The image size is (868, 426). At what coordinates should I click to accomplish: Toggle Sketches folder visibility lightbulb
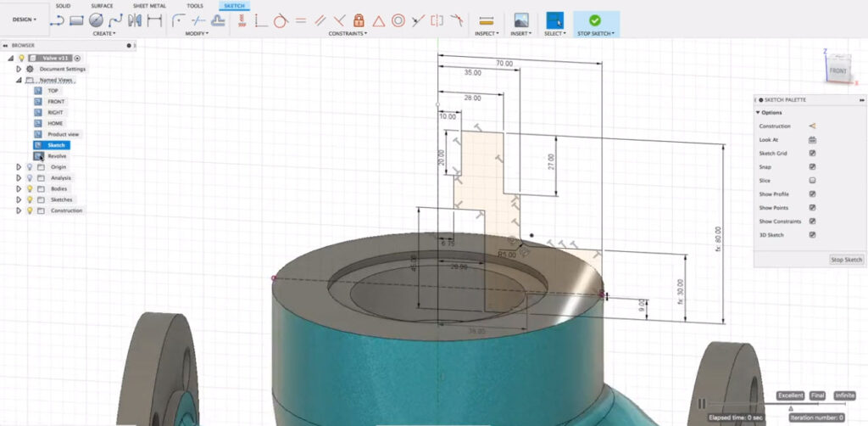click(x=30, y=199)
